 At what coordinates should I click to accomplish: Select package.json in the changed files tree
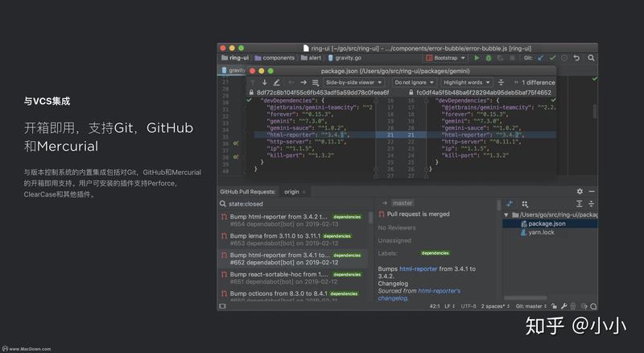(x=550, y=223)
